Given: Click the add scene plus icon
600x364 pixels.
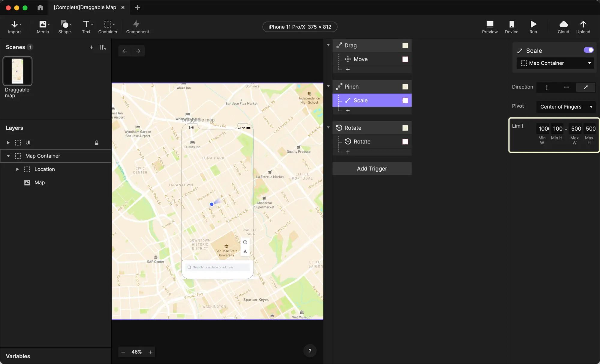Looking at the screenshot, I should (91, 47).
